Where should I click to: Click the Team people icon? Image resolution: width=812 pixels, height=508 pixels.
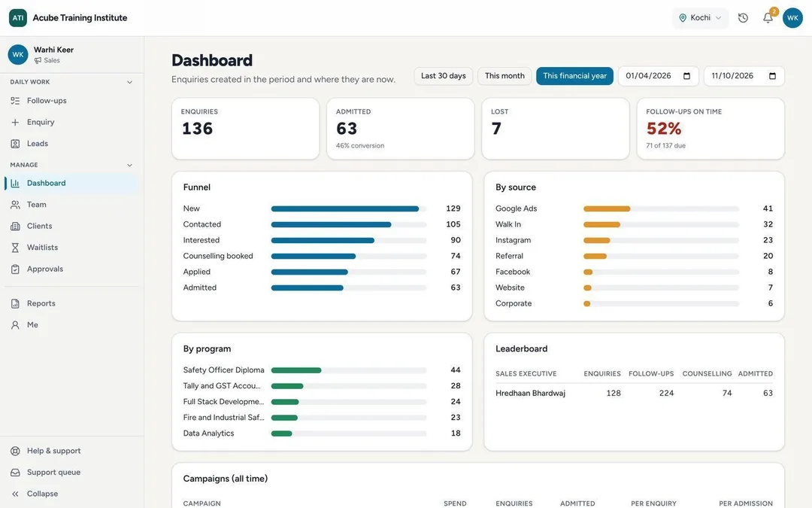(15, 204)
